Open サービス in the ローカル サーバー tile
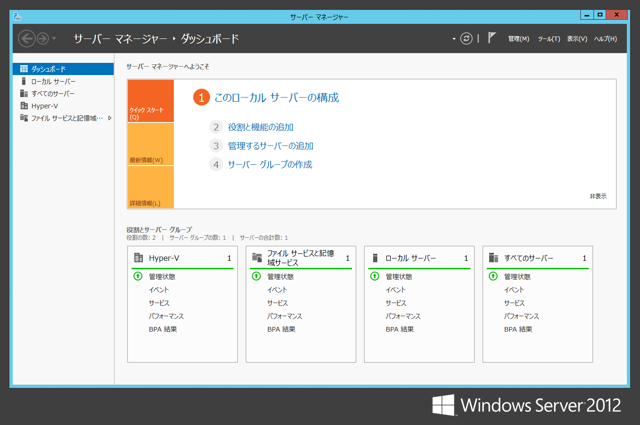 click(396, 303)
